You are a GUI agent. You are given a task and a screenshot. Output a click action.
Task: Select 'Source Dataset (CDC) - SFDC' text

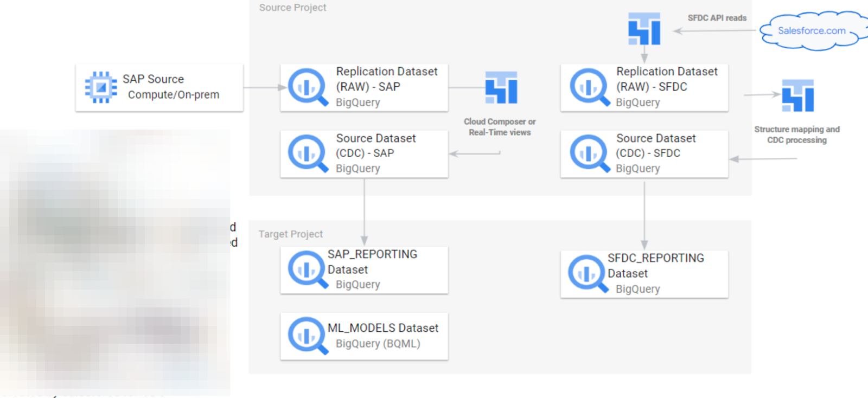656,146
